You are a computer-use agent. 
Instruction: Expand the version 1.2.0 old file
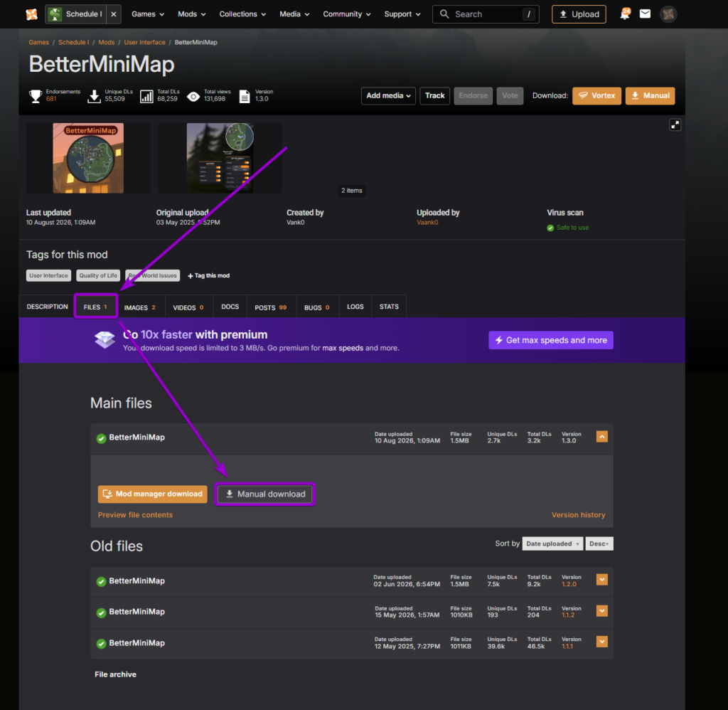(601, 579)
